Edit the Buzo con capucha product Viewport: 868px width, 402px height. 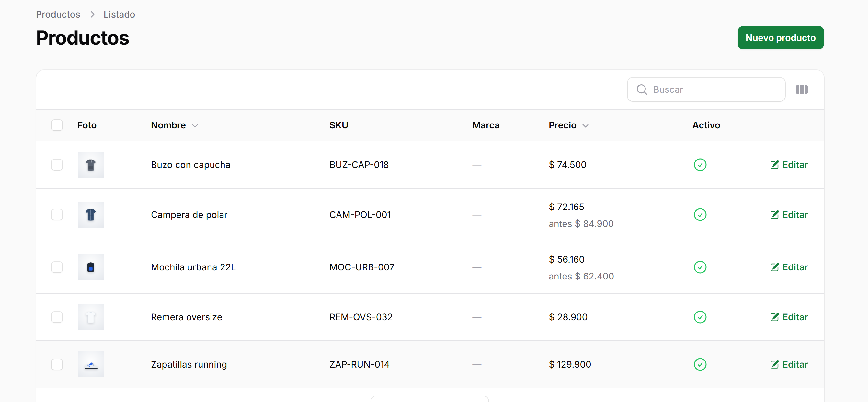pyautogui.click(x=789, y=165)
